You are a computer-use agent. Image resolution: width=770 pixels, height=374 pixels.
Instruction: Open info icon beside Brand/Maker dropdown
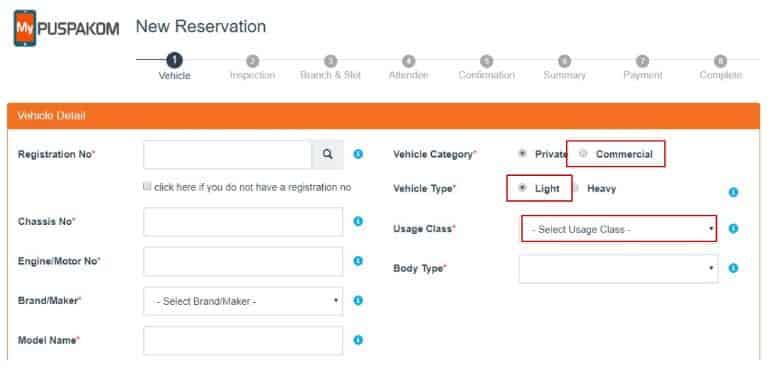coord(358,300)
